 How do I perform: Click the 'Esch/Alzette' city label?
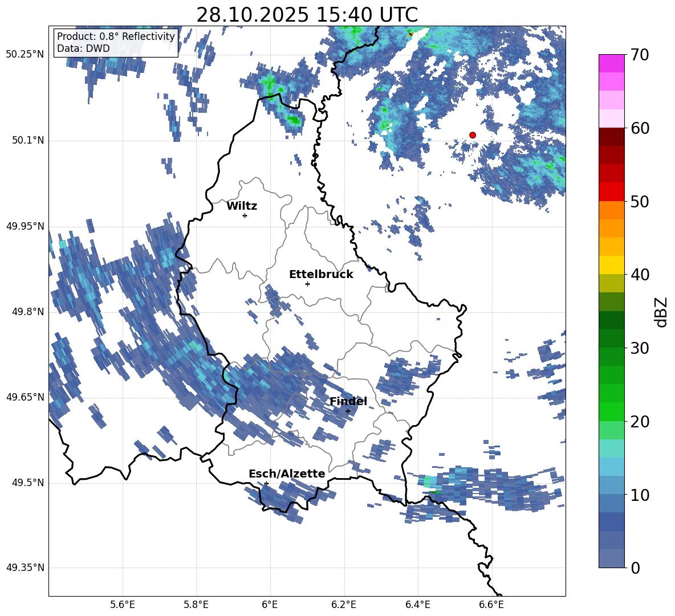[x=287, y=474]
